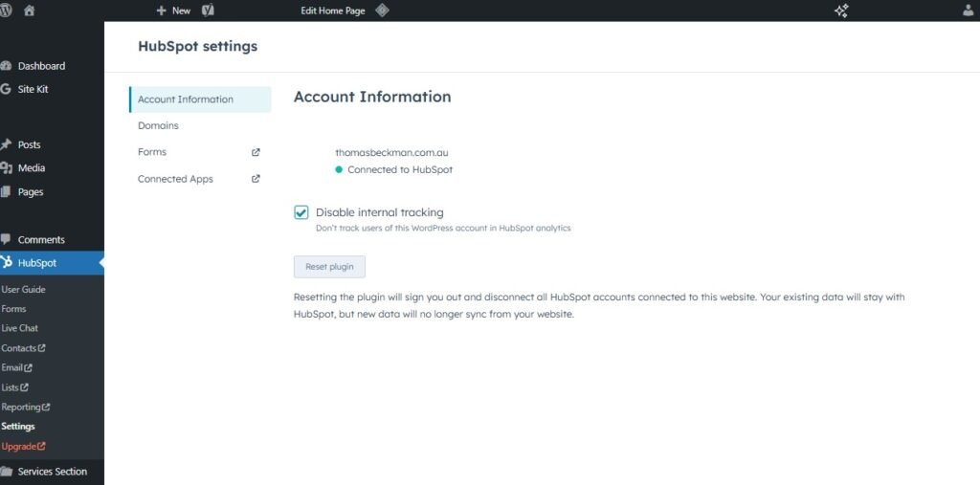Click the Media icon in sidebar
The image size is (980, 485).
(6, 168)
